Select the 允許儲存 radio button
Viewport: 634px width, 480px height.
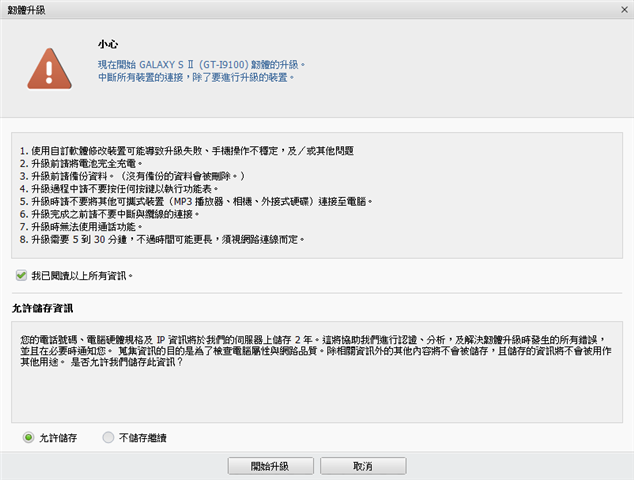(x=28, y=438)
